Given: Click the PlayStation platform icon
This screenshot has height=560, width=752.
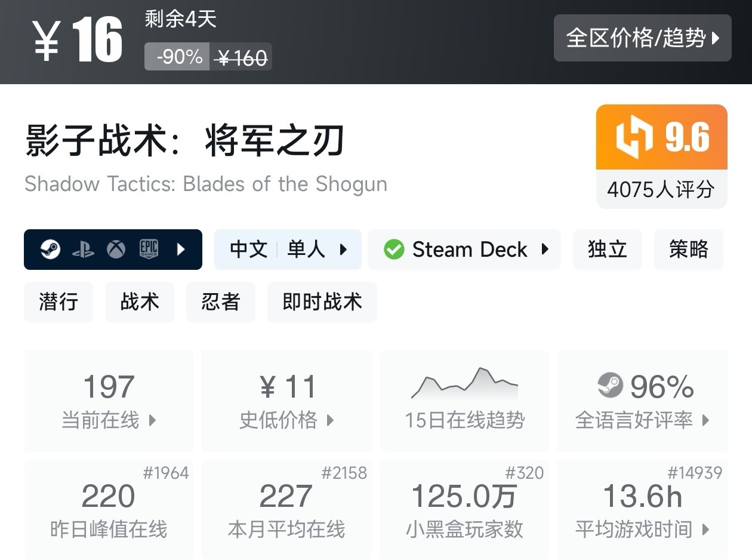Looking at the screenshot, I should [83, 250].
